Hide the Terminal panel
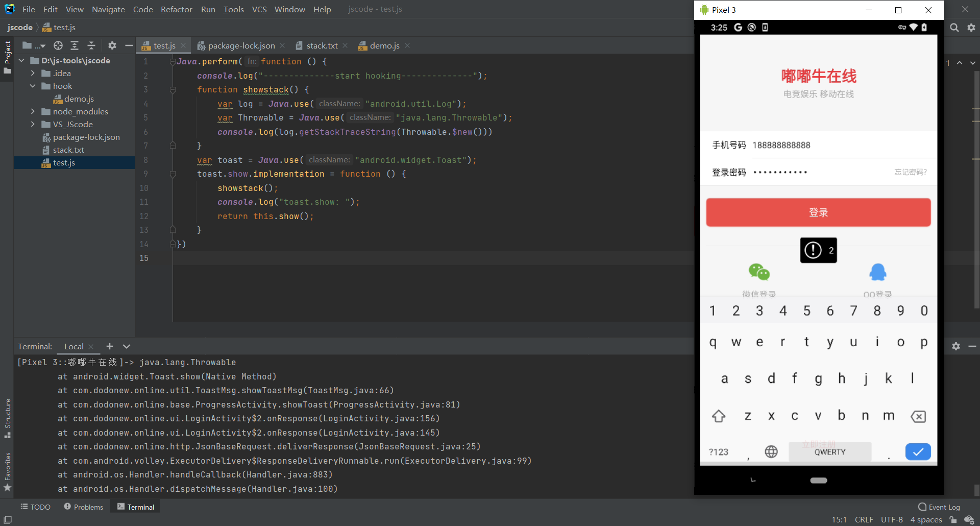 tap(972, 346)
